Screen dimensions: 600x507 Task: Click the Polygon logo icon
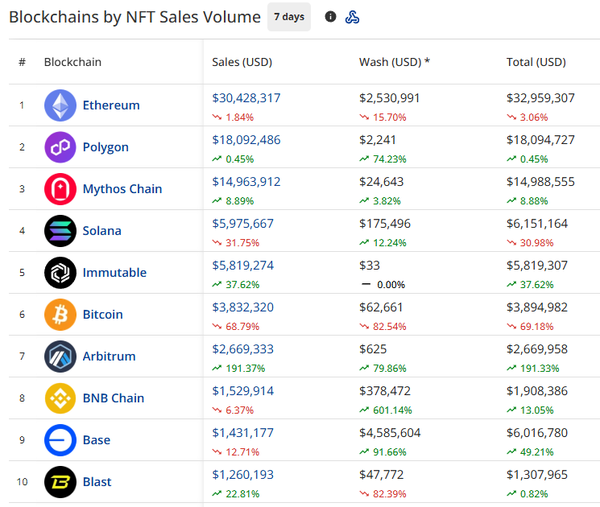coord(60,147)
